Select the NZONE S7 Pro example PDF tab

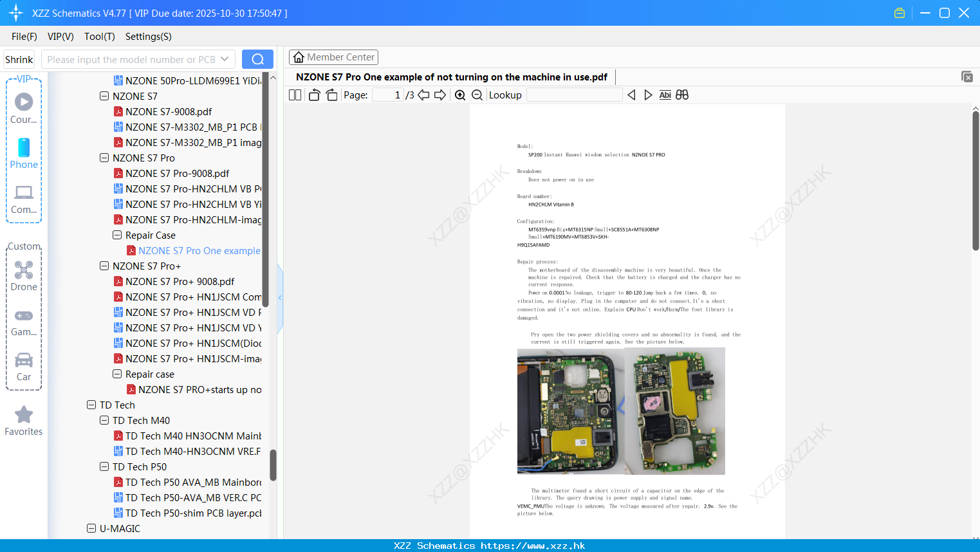point(452,77)
